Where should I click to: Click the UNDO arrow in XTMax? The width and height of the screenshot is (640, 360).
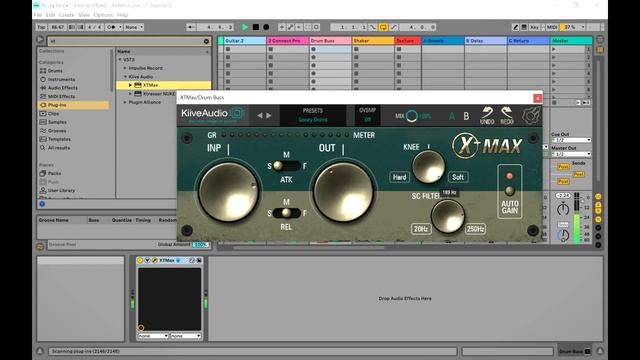(487, 116)
